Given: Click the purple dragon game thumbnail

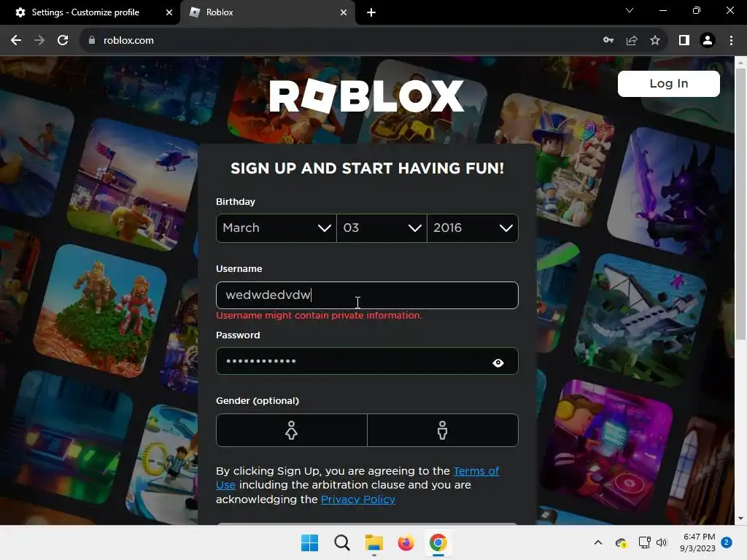Looking at the screenshot, I should click(672, 192).
